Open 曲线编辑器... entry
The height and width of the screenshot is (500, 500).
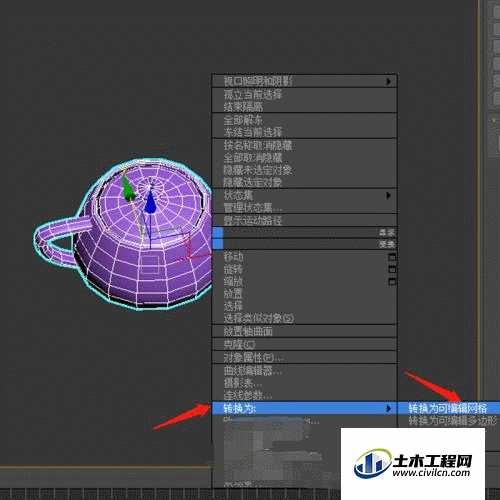click(x=304, y=371)
